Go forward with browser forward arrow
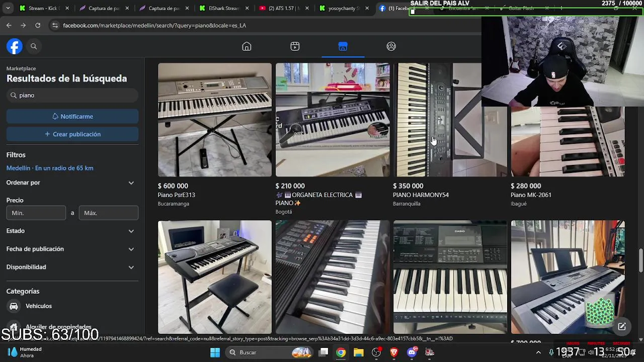The height and width of the screenshot is (362, 644). tap(23, 25)
